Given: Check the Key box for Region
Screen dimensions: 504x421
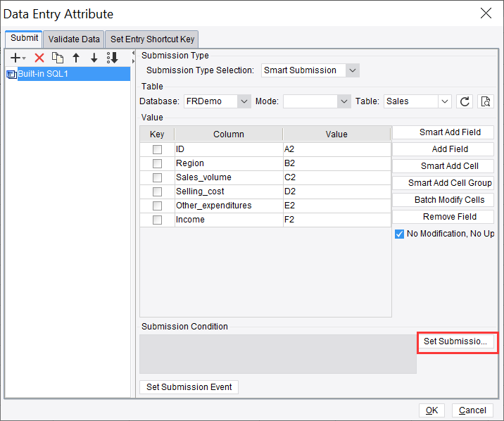Looking at the screenshot, I should point(157,163).
